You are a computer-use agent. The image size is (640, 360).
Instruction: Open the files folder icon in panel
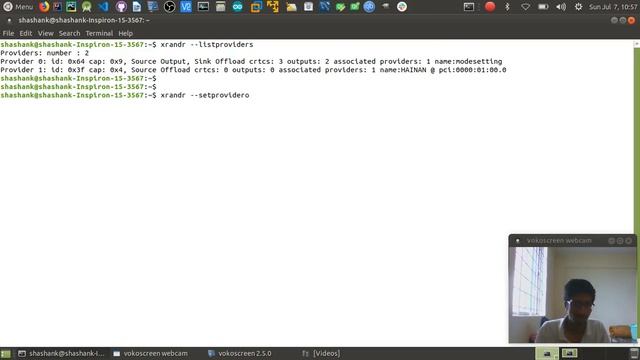291,7
